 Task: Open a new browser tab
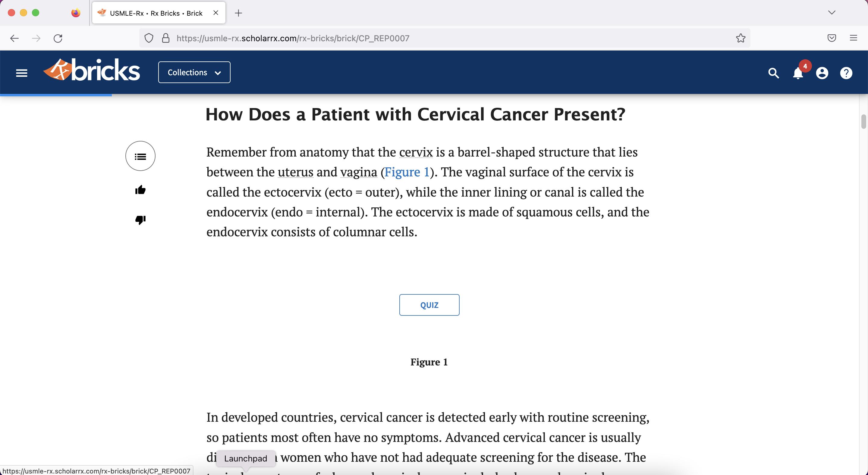239,13
